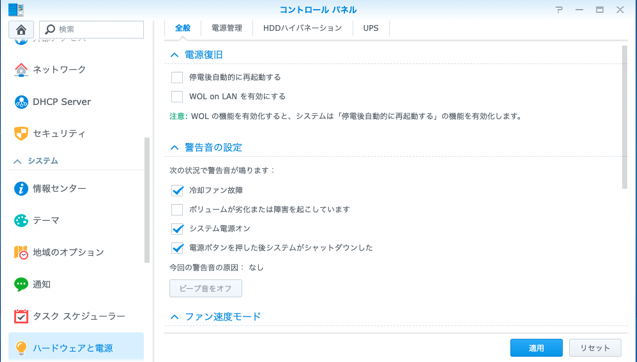This screenshot has width=637, height=362.
Task: Uncheck システム電源オン beep option
Action: pyautogui.click(x=177, y=228)
